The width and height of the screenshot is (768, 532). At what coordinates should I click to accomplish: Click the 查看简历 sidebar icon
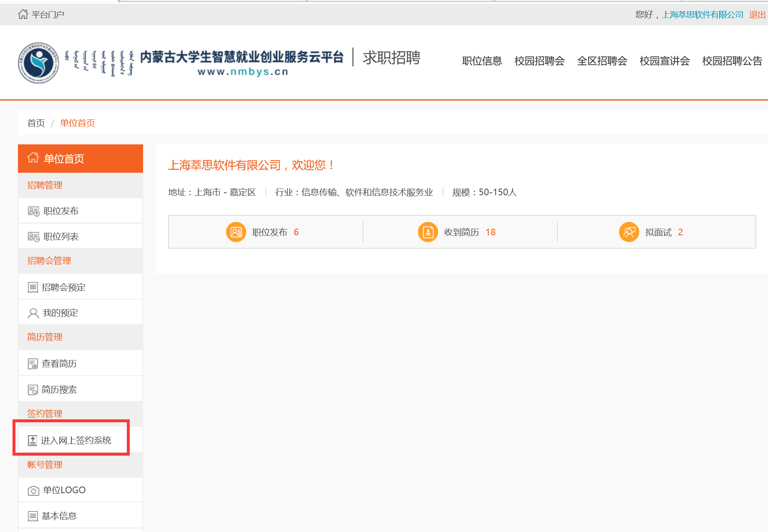(33, 364)
